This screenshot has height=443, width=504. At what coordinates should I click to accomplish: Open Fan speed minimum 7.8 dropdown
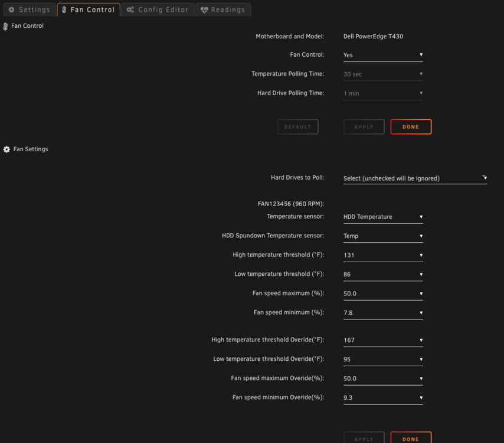coord(383,312)
